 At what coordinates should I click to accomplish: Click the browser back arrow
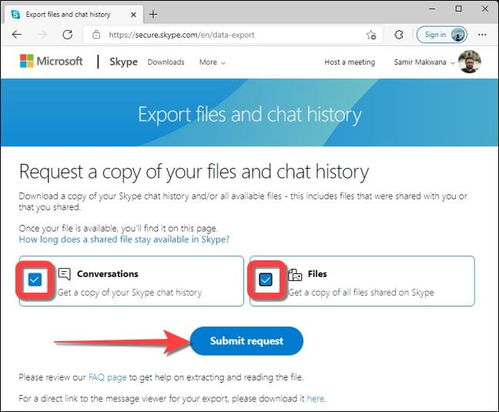pyautogui.click(x=17, y=35)
